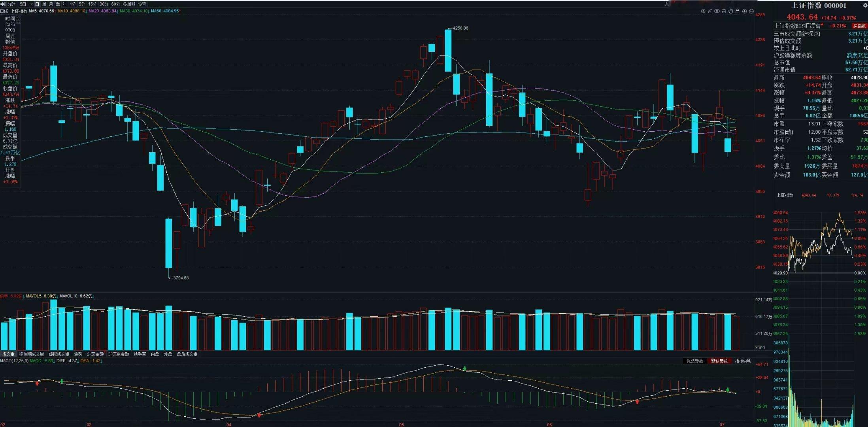Switch to 15分 minute chart

pyautogui.click(x=92, y=4)
